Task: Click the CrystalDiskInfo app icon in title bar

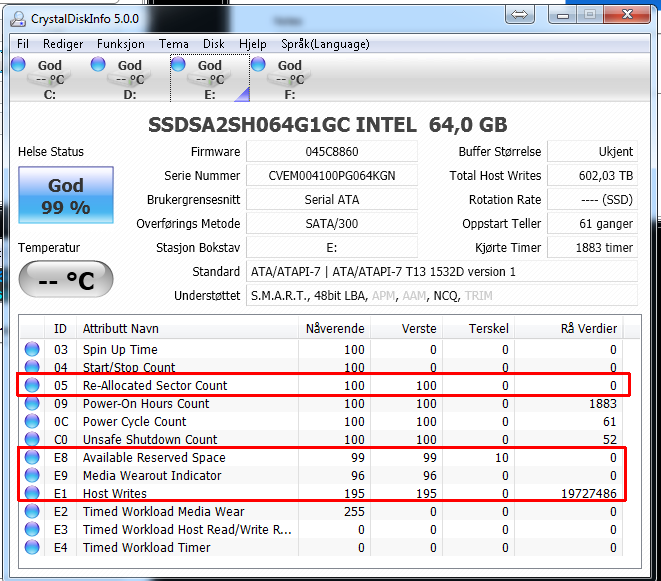Action: pyautogui.click(x=18, y=19)
